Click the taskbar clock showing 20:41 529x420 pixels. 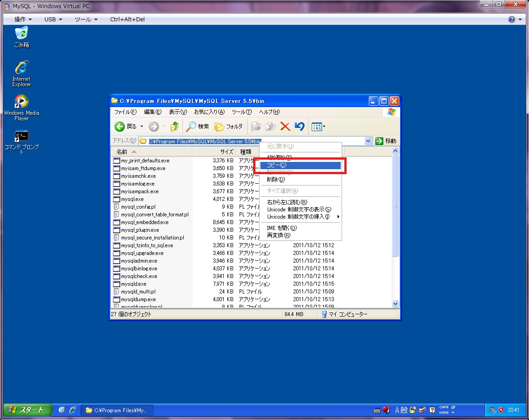click(x=514, y=410)
